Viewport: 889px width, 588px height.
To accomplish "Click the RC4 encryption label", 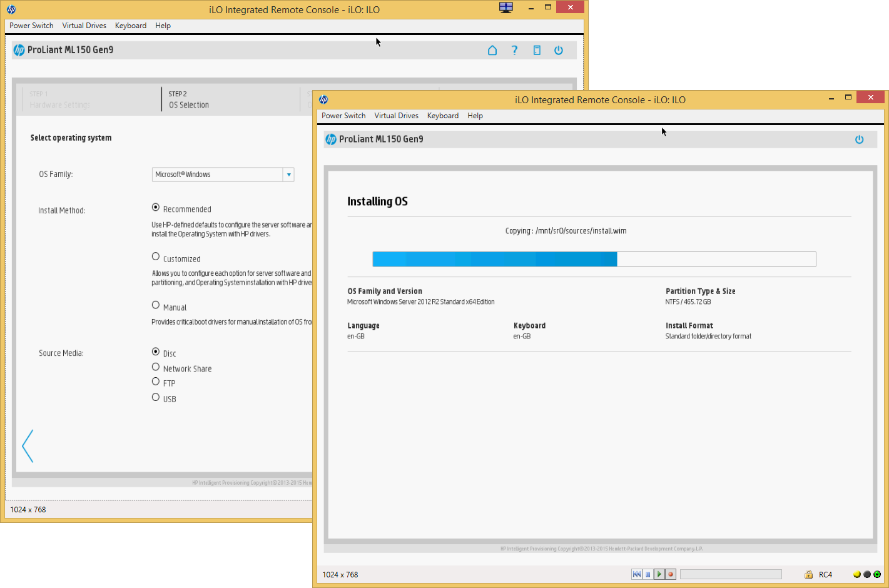I will [x=826, y=574].
